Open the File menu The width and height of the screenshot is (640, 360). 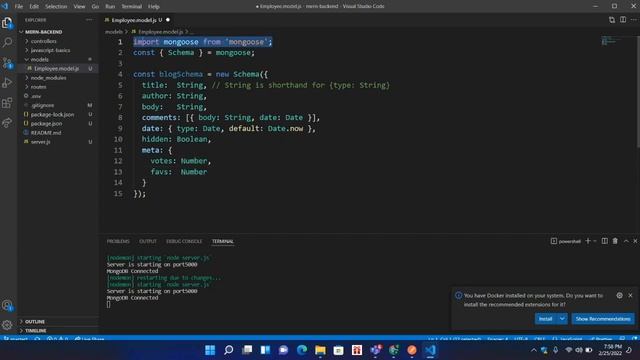tap(19, 7)
